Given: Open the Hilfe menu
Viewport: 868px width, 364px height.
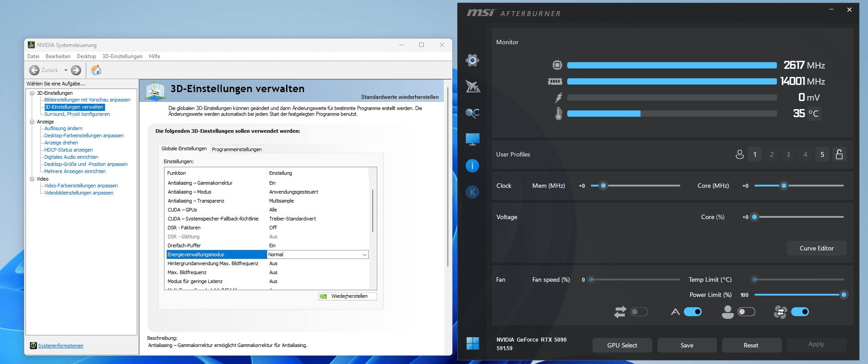Looking at the screenshot, I should pyautogui.click(x=155, y=56).
